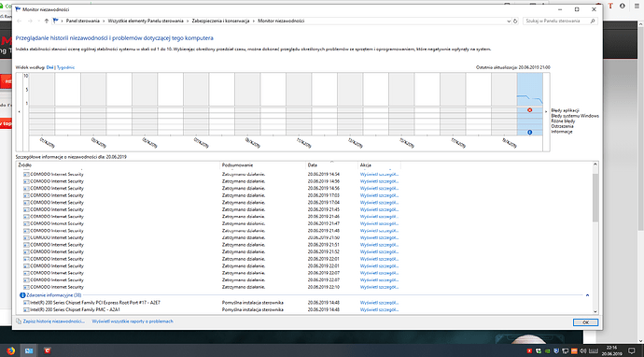Open the notification center in system tray
644x357 pixels.
tap(632, 350)
